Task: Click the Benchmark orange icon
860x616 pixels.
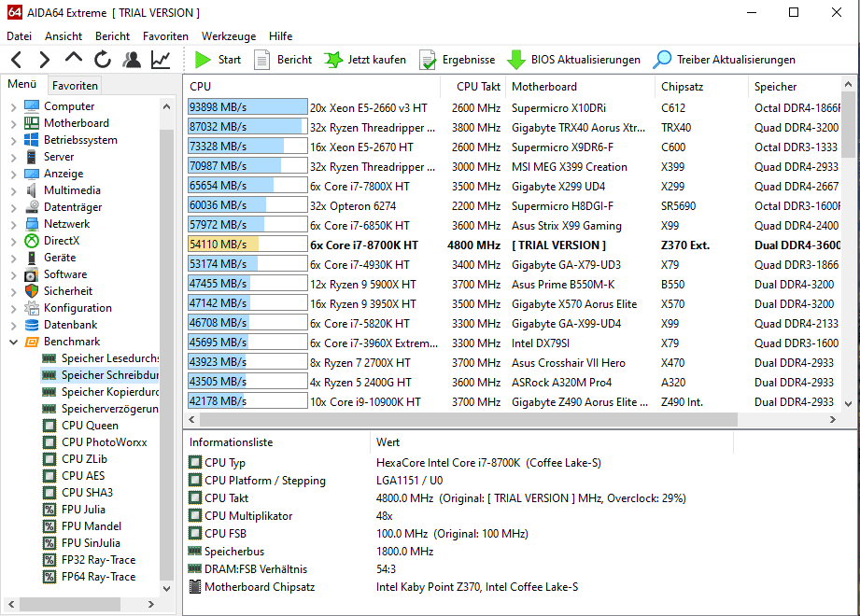Action: tap(32, 342)
